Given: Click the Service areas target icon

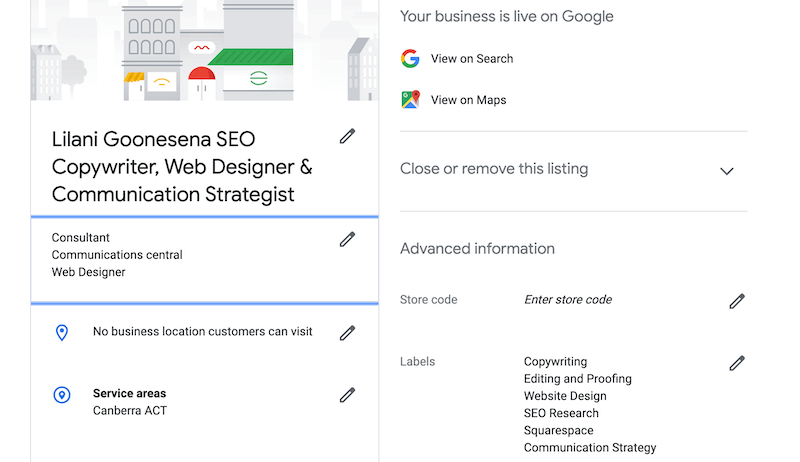Looking at the screenshot, I should [x=62, y=395].
